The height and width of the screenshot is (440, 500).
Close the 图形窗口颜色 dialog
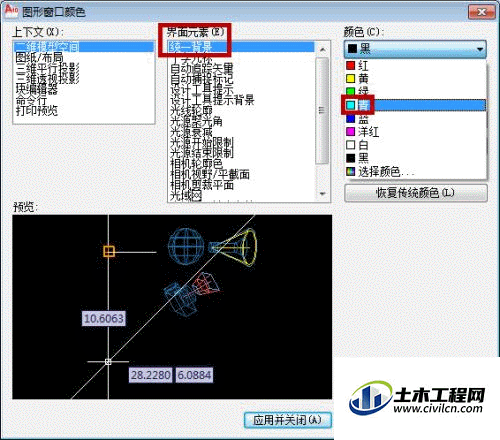481,12
